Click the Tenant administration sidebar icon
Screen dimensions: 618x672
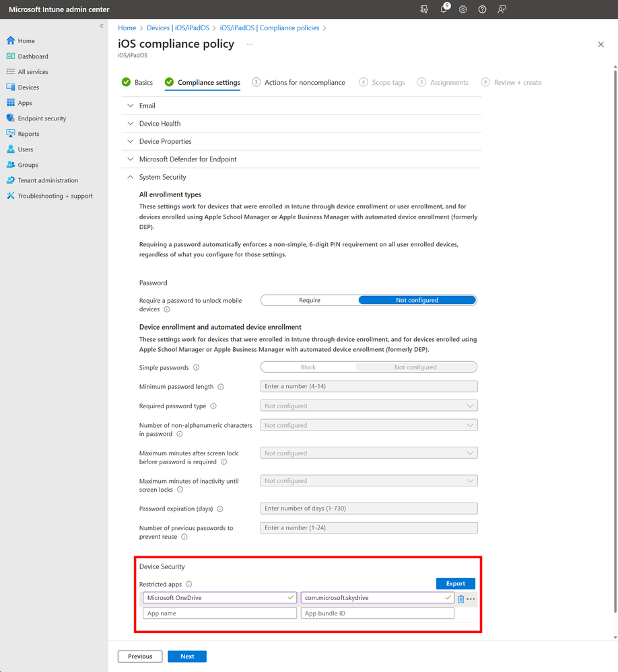pyautogui.click(x=11, y=180)
